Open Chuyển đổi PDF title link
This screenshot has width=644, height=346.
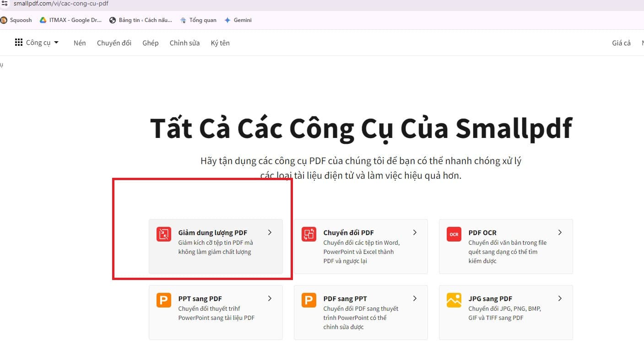coord(348,233)
